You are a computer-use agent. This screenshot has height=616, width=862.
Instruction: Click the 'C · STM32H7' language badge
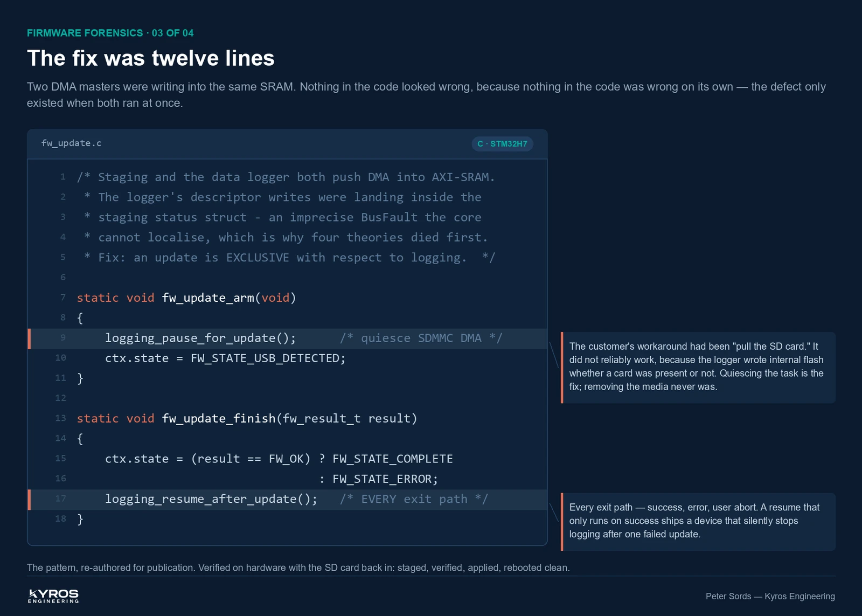[x=502, y=144]
